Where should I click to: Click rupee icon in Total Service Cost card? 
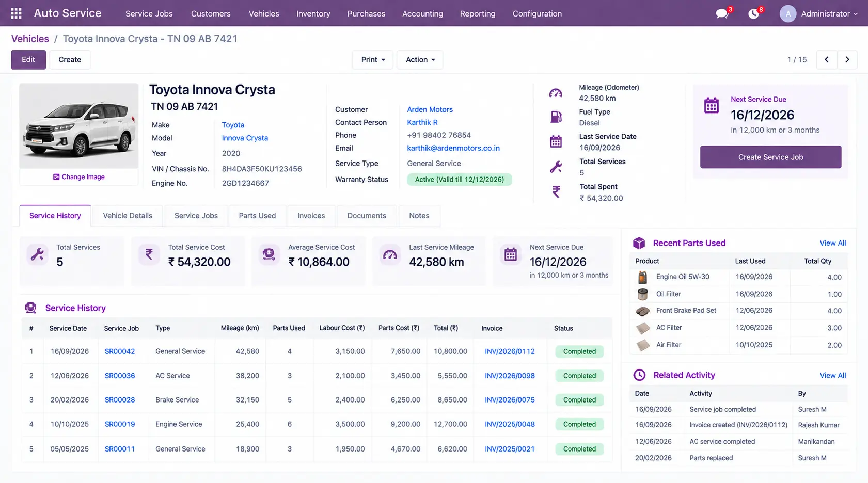pos(149,254)
